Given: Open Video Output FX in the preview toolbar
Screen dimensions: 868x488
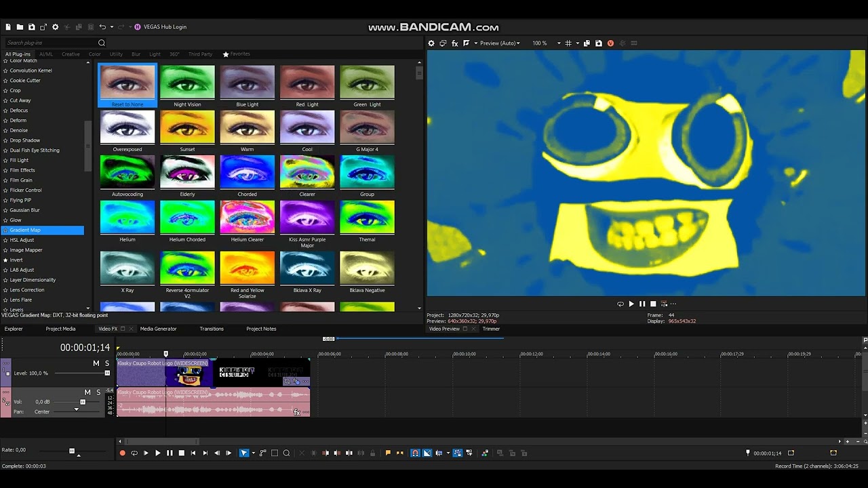Looking at the screenshot, I should 455,43.
